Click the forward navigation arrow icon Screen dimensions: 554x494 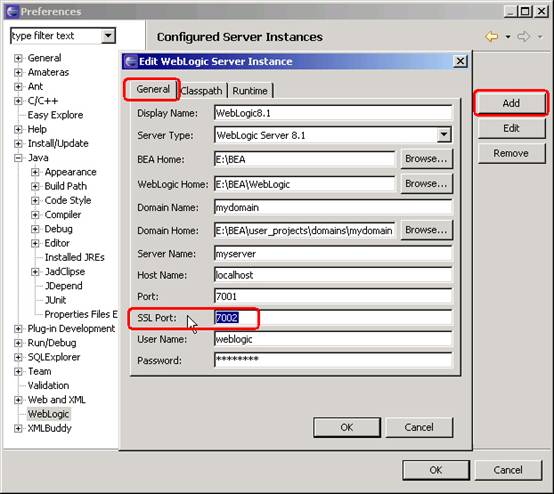[523, 36]
